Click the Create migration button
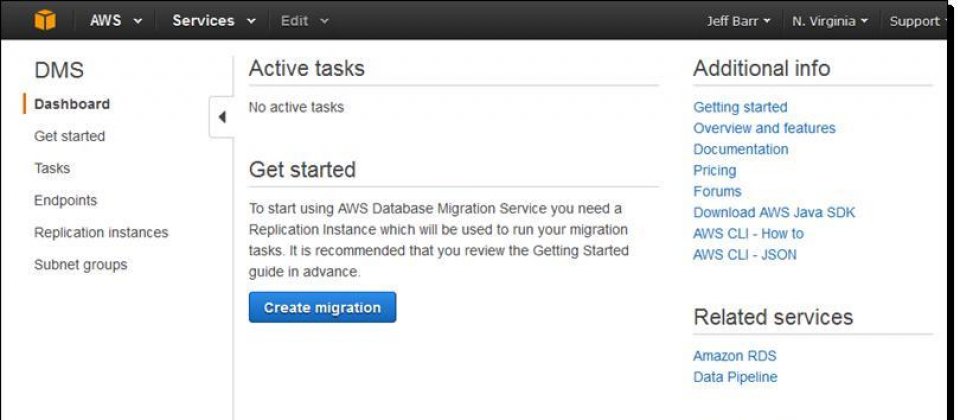The image size is (960, 420). (322, 308)
